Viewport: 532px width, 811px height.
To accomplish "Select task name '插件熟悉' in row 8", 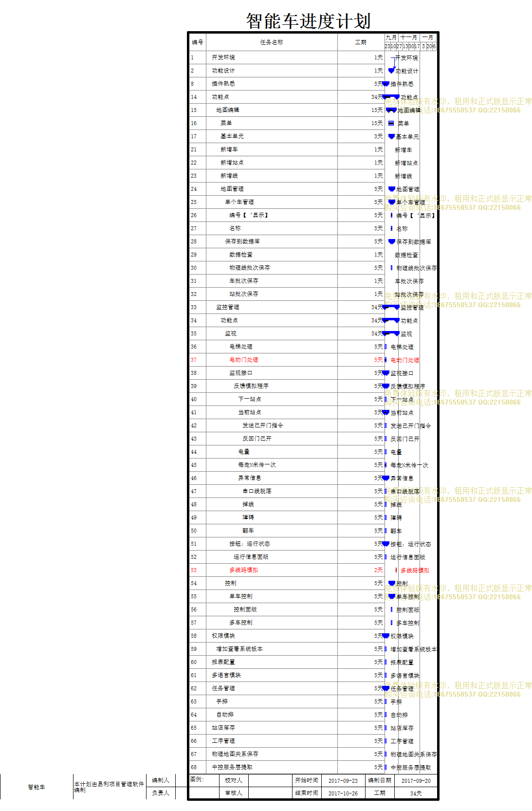I will point(223,84).
